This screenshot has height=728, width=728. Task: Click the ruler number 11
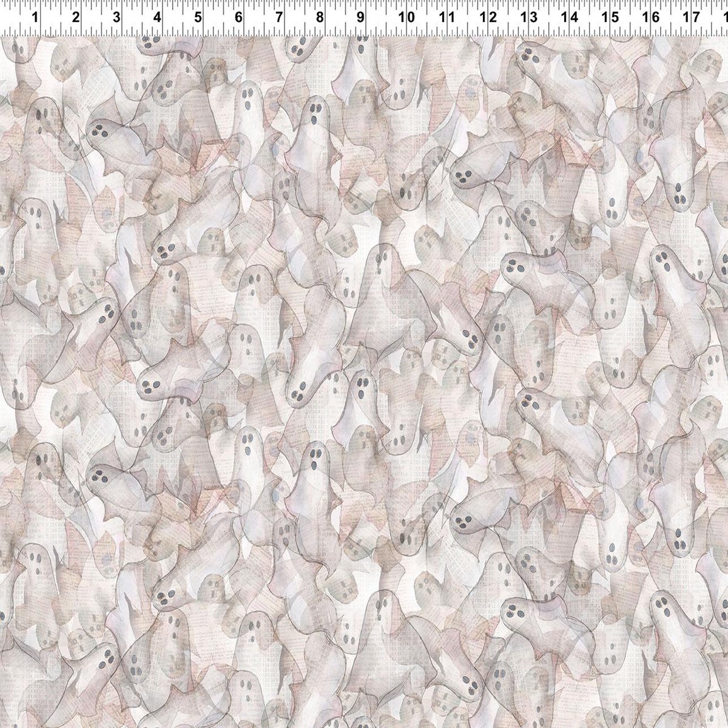447,18
